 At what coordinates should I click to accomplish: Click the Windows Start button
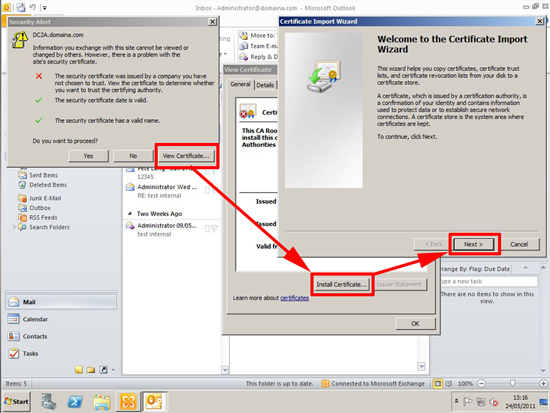coord(16,401)
